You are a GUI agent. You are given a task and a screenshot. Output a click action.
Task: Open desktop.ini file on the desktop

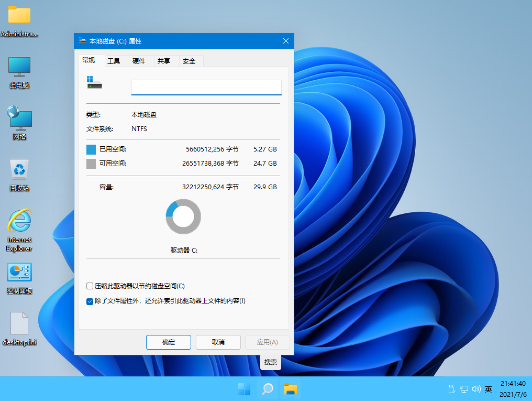tap(19, 324)
